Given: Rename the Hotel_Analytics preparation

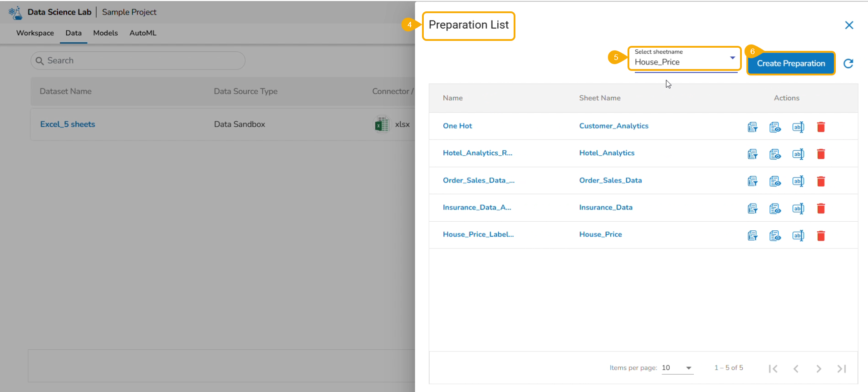Looking at the screenshot, I should [798, 154].
